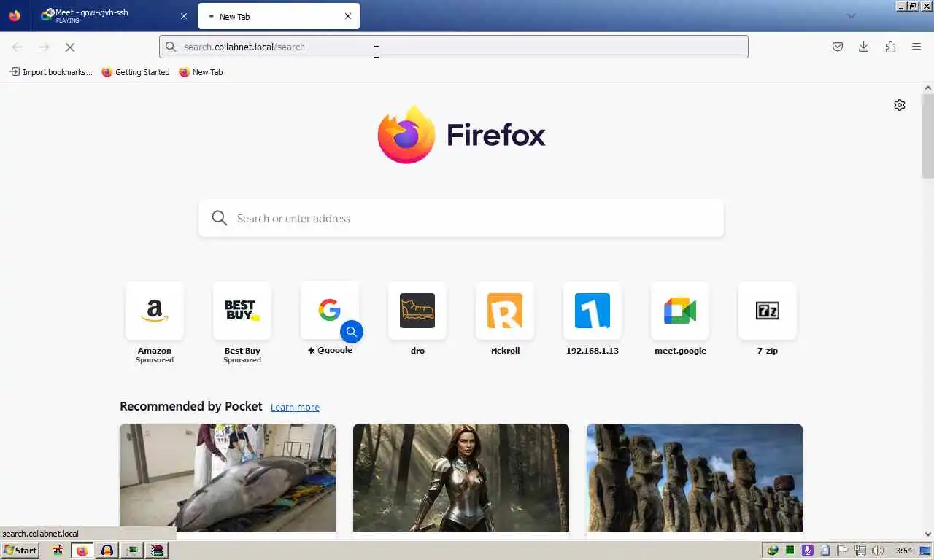The height and width of the screenshot is (560, 934).
Task: Close the New Tab tab
Action: tap(348, 16)
